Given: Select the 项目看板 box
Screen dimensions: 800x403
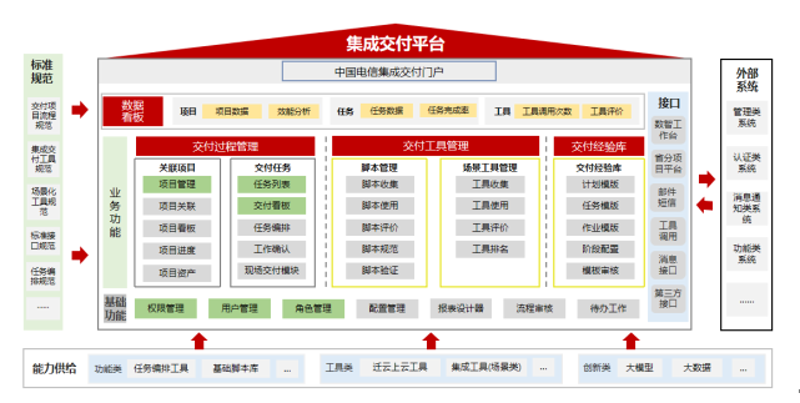Looking at the screenshot, I should pyautogui.click(x=177, y=228).
